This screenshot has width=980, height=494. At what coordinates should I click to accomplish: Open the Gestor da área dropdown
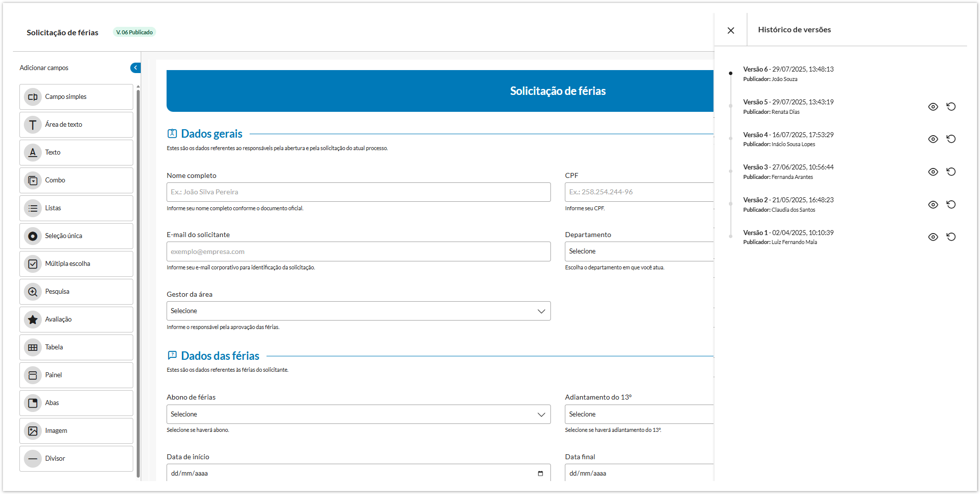click(358, 311)
